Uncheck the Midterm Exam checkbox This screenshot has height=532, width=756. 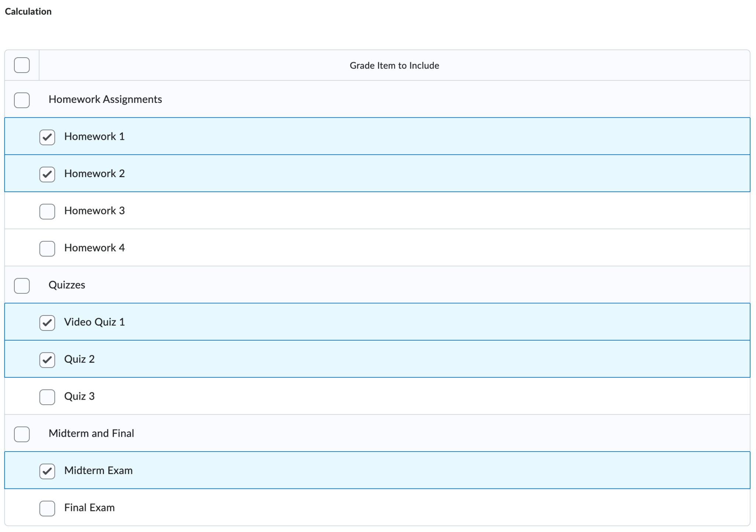[47, 471]
